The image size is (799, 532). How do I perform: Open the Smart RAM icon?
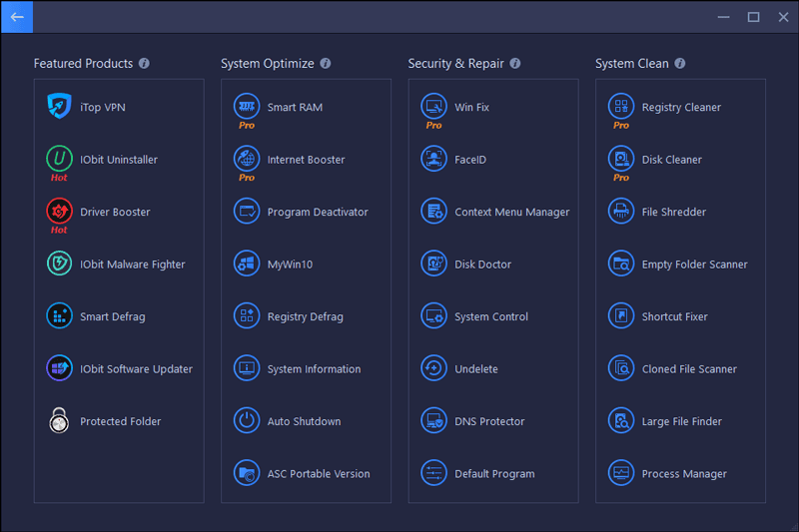(x=247, y=106)
